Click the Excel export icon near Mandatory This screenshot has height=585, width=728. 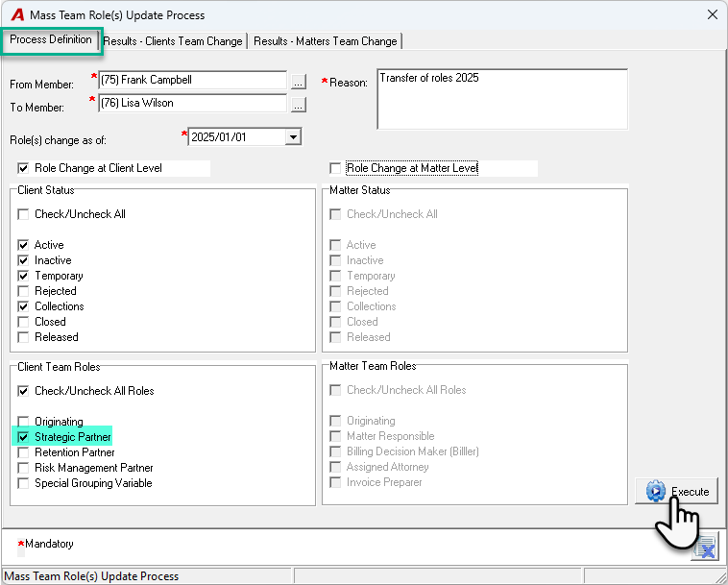click(x=705, y=547)
